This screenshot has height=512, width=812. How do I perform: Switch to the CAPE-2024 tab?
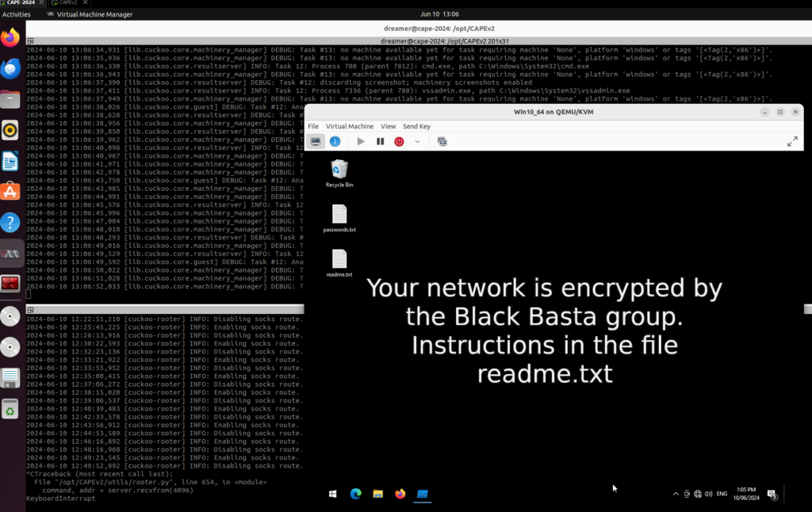22,2
